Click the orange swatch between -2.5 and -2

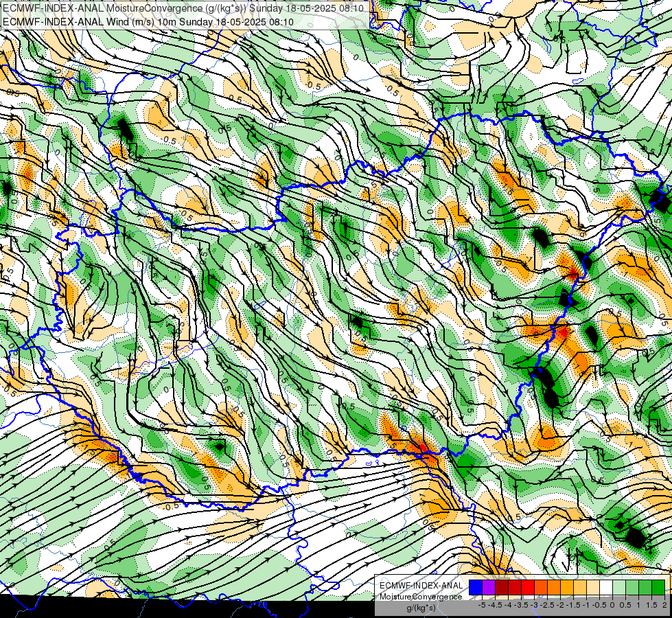[554, 588]
